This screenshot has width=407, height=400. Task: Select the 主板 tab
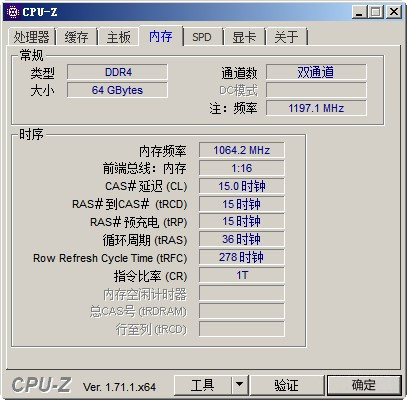tap(118, 37)
